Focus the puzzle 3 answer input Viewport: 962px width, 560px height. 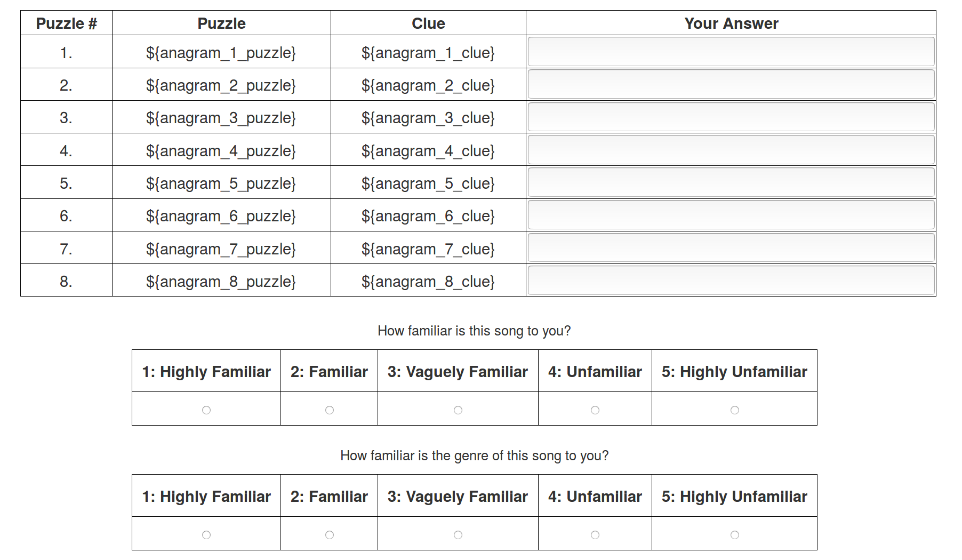pyautogui.click(x=731, y=117)
